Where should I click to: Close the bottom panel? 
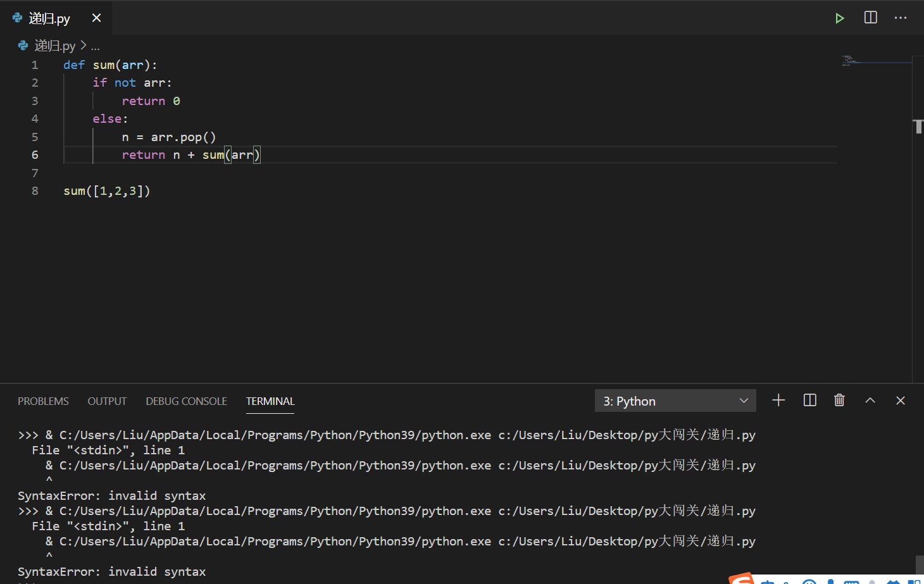901,400
